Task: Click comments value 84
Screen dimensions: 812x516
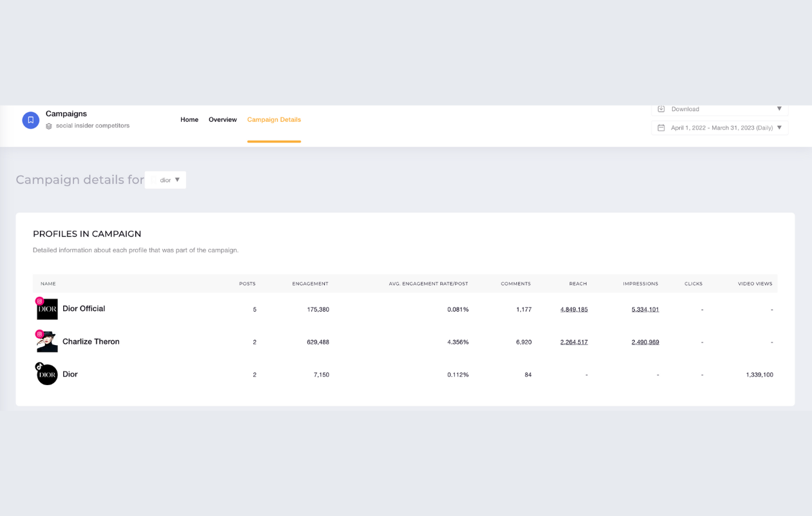Action: 528,375
